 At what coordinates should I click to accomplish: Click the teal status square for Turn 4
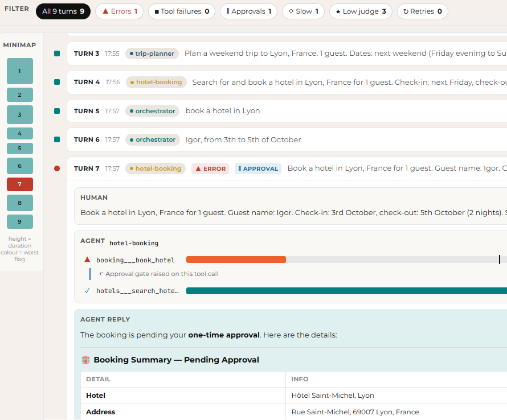pyautogui.click(x=57, y=82)
